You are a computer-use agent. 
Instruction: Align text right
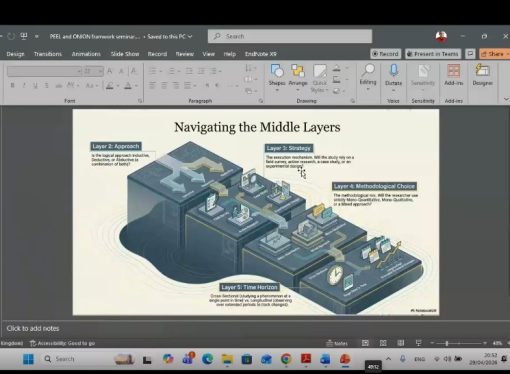pyautogui.click(x=176, y=85)
